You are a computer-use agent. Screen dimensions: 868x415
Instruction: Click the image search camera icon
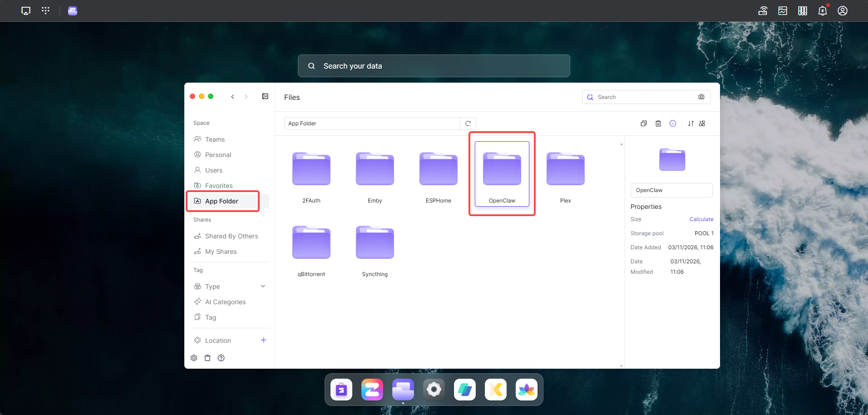pos(701,97)
